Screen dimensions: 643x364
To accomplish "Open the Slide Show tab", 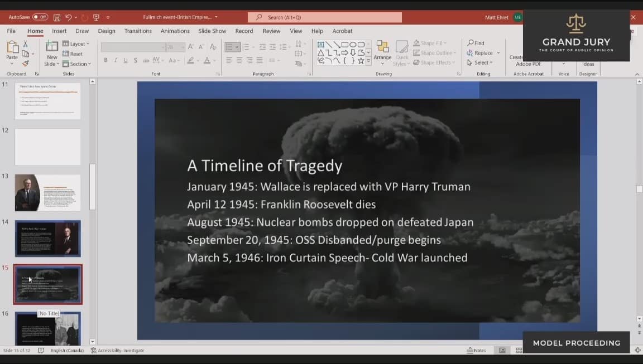I will click(212, 31).
